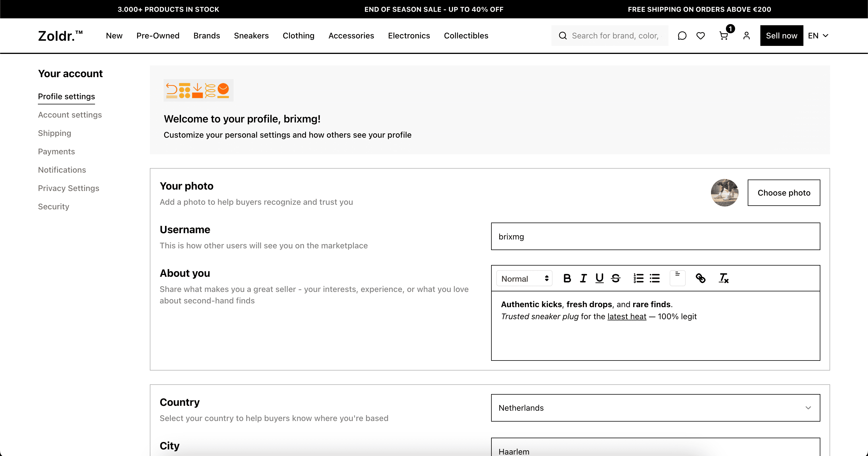Choose a new profile photo
868x456 pixels.
click(x=784, y=193)
